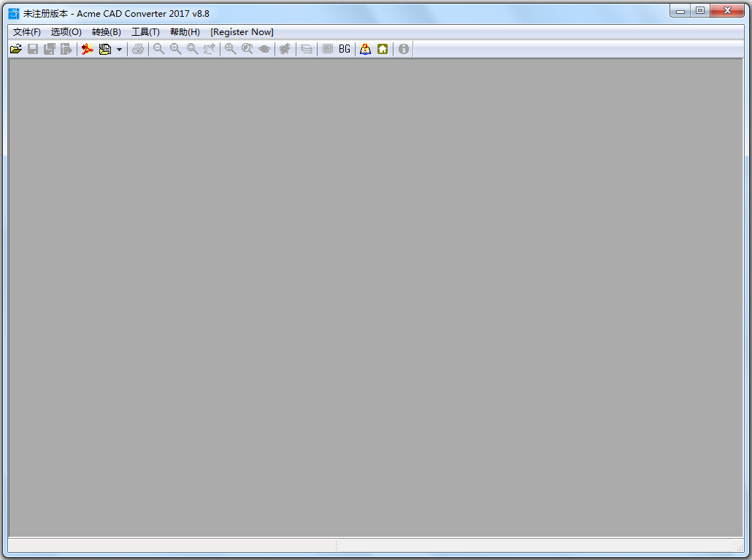Click the status bar at the bottom

(x=376, y=545)
